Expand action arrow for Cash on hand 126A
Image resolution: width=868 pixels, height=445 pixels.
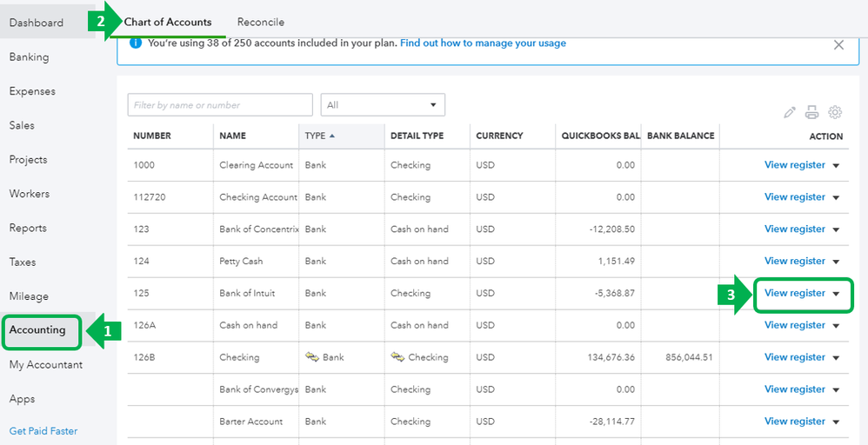pos(836,326)
